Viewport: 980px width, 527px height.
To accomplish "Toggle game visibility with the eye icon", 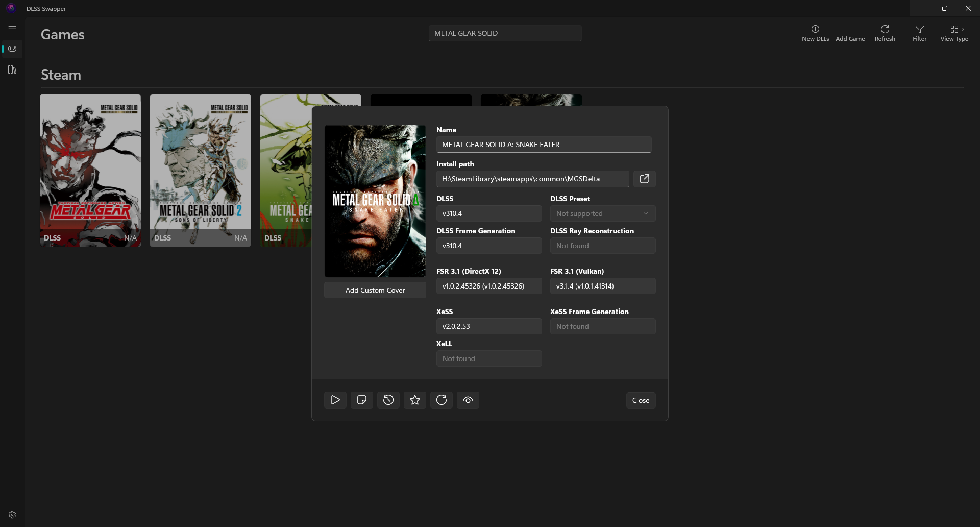I will (468, 400).
